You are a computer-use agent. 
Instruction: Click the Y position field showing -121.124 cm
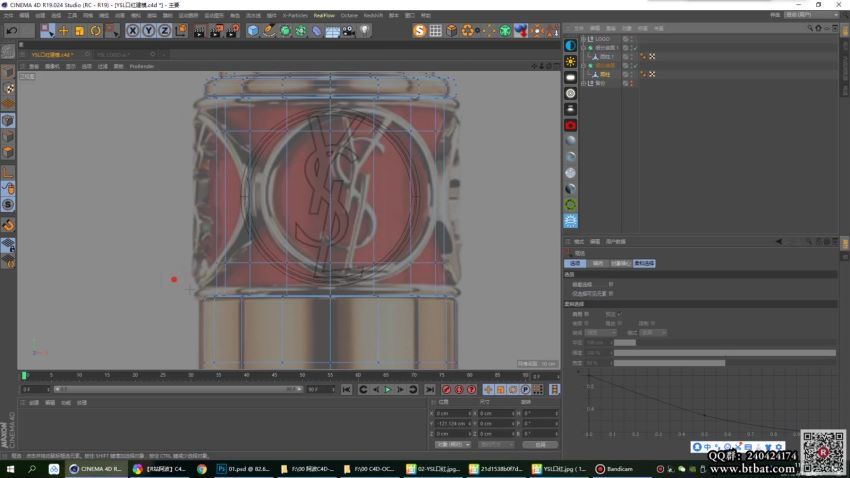point(452,423)
